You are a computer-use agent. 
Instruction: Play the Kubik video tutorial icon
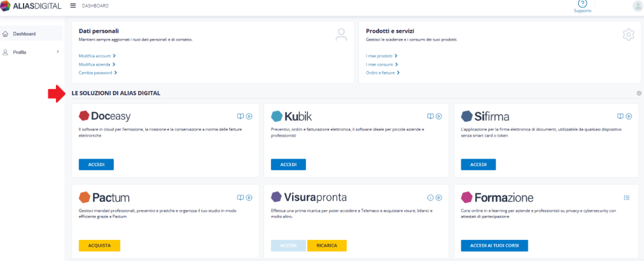coord(438,116)
